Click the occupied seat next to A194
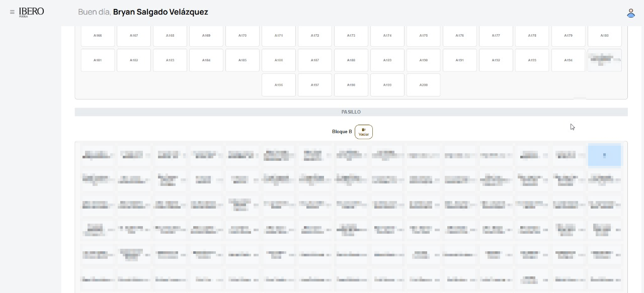The width and height of the screenshot is (644, 293). point(604,60)
